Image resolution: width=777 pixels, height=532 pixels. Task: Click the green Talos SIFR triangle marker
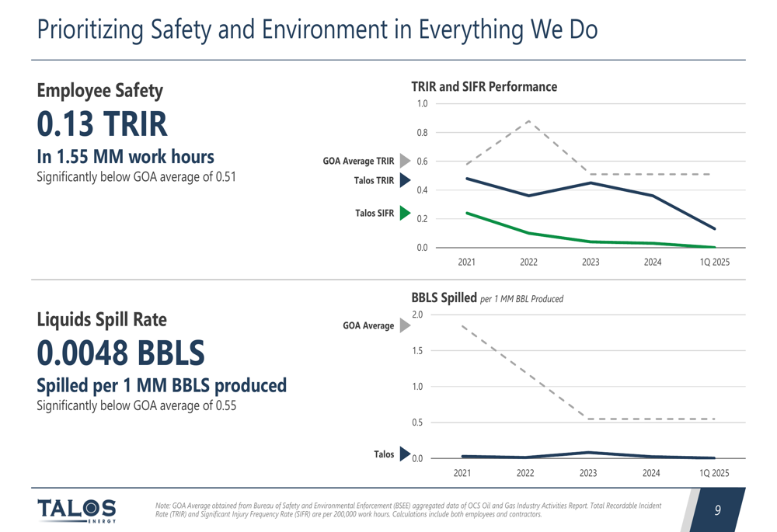(x=405, y=213)
